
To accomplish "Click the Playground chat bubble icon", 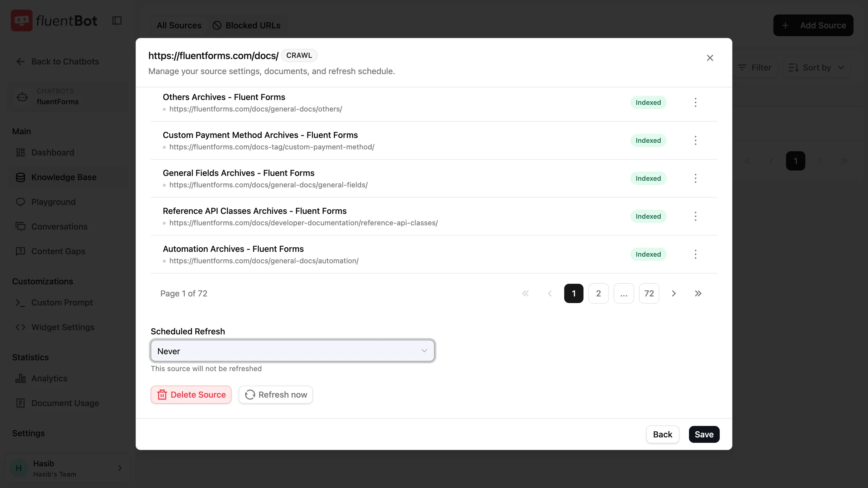I will pos(20,202).
